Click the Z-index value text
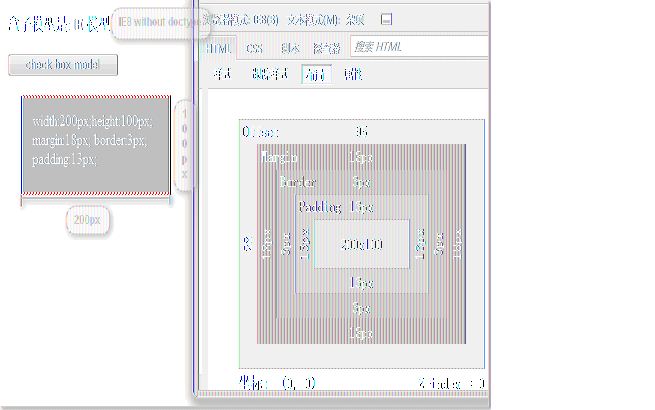The image size is (655, 410). click(452, 383)
